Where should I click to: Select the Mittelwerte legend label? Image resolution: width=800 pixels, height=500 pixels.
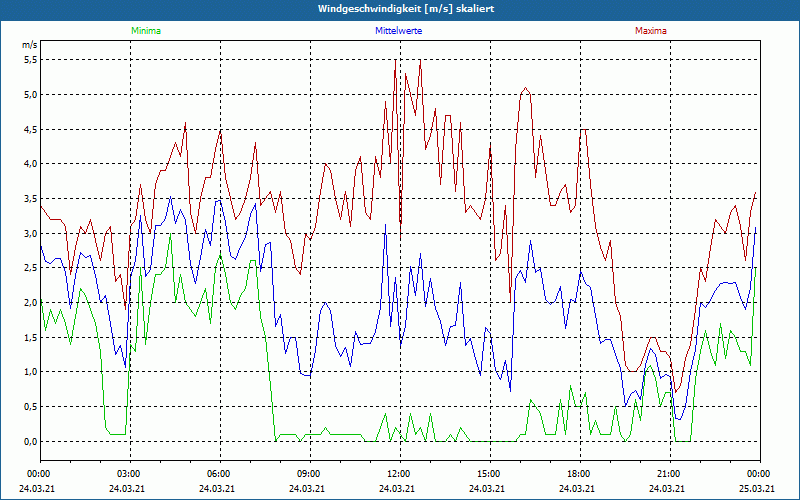pyautogui.click(x=399, y=31)
